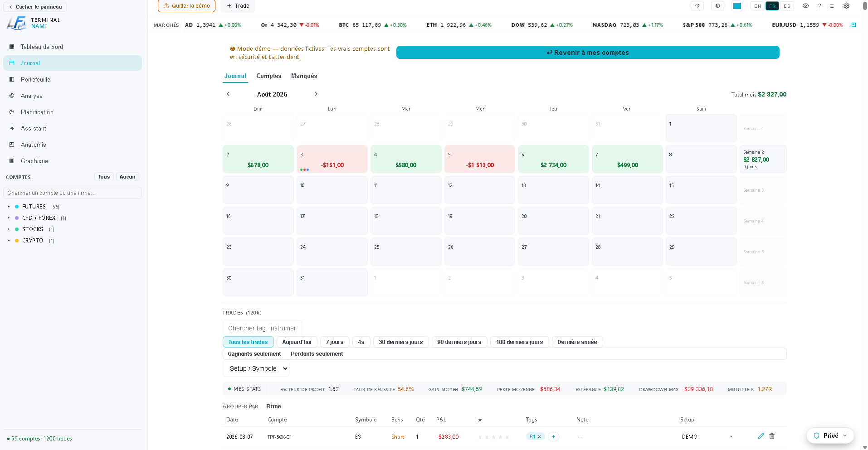Go to Planification in sidebar
The width and height of the screenshot is (868, 450).
[x=73, y=112]
